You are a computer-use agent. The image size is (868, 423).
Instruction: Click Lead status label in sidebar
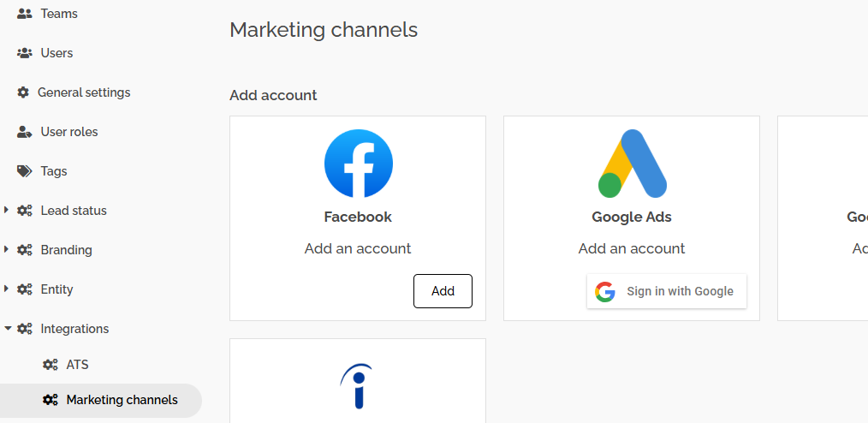74,211
